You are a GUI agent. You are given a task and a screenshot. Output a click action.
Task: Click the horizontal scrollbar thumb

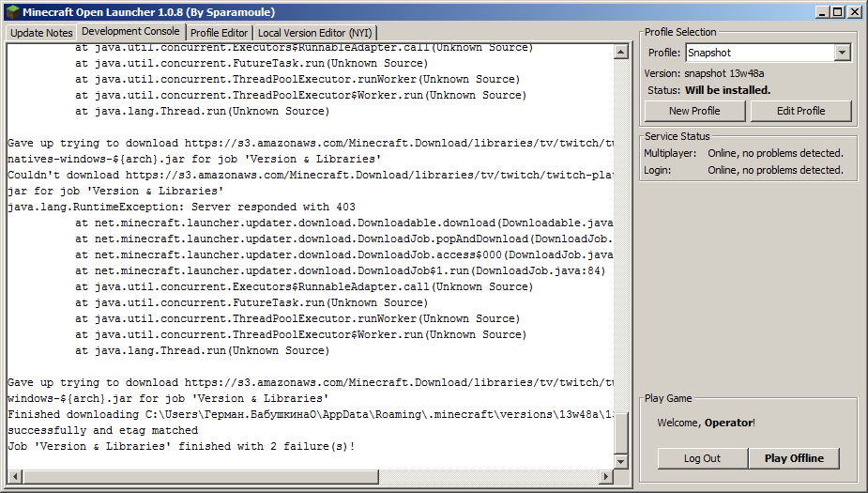(201, 476)
